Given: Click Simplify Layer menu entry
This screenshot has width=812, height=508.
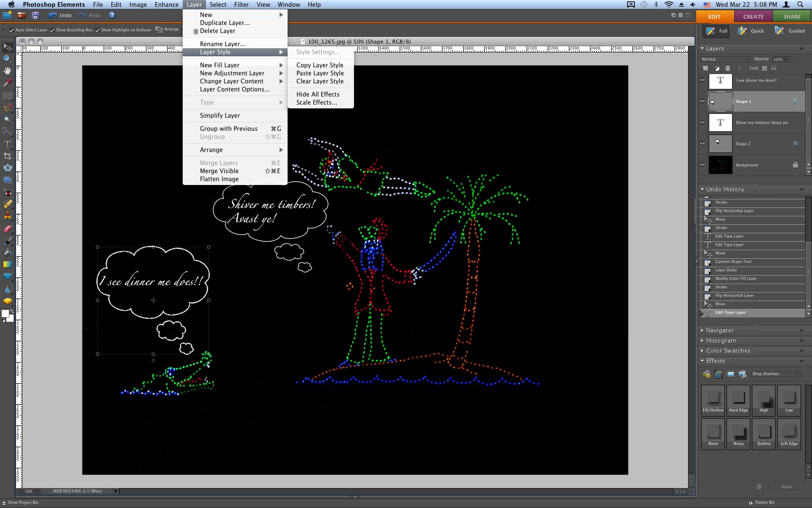Looking at the screenshot, I should 219,116.
